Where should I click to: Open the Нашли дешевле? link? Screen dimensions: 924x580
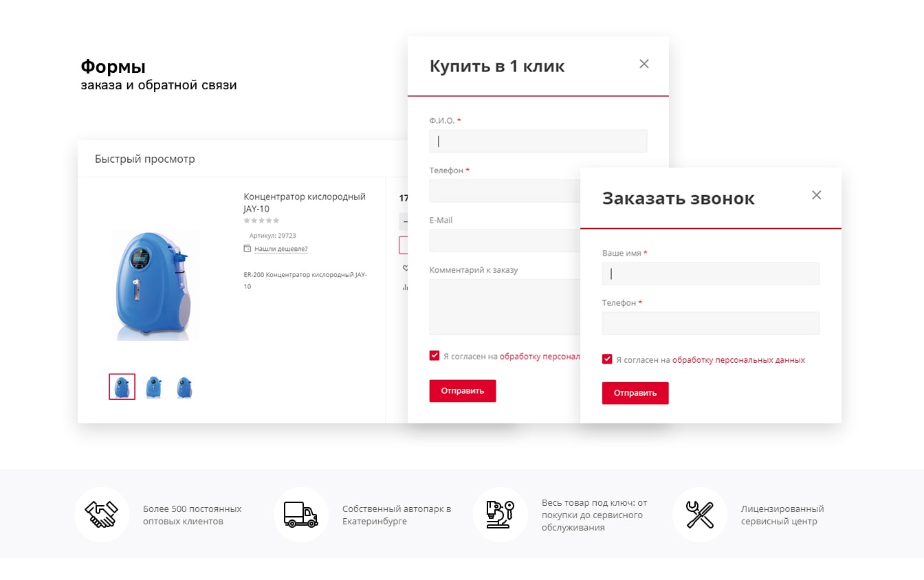point(281,249)
